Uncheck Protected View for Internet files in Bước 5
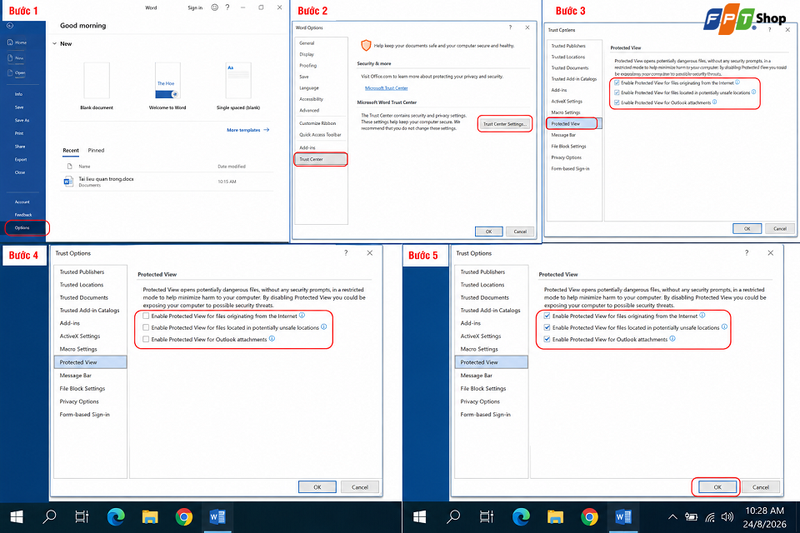 coord(547,316)
